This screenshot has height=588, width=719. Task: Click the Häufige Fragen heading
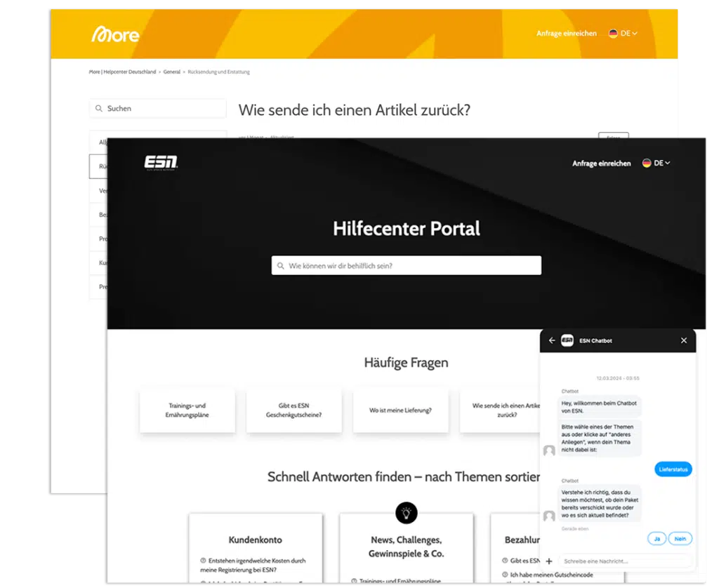click(x=407, y=363)
